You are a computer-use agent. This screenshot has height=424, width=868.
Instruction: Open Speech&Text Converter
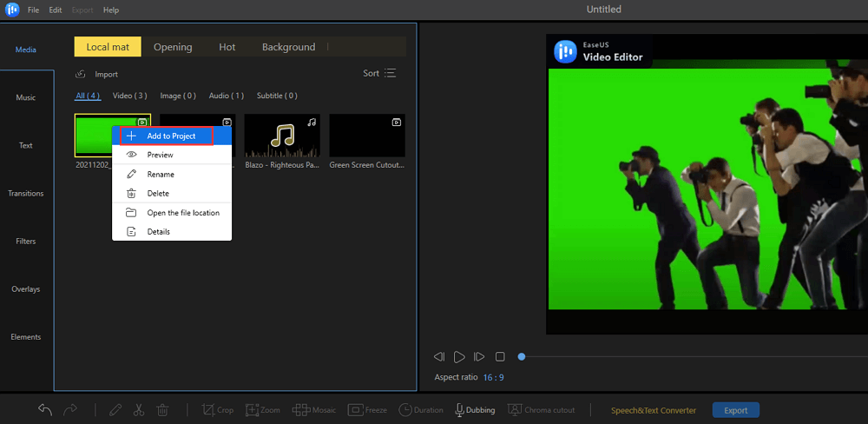[653, 410]
